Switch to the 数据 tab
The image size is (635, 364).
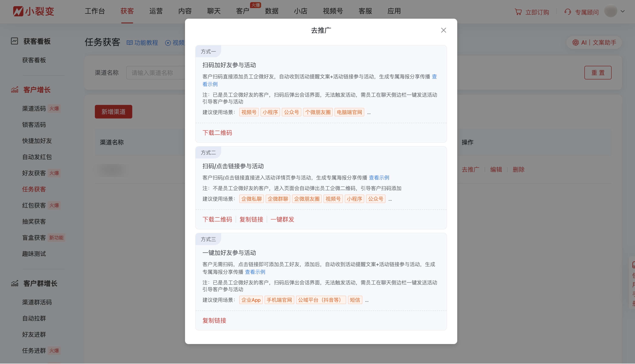coord(272,11)
